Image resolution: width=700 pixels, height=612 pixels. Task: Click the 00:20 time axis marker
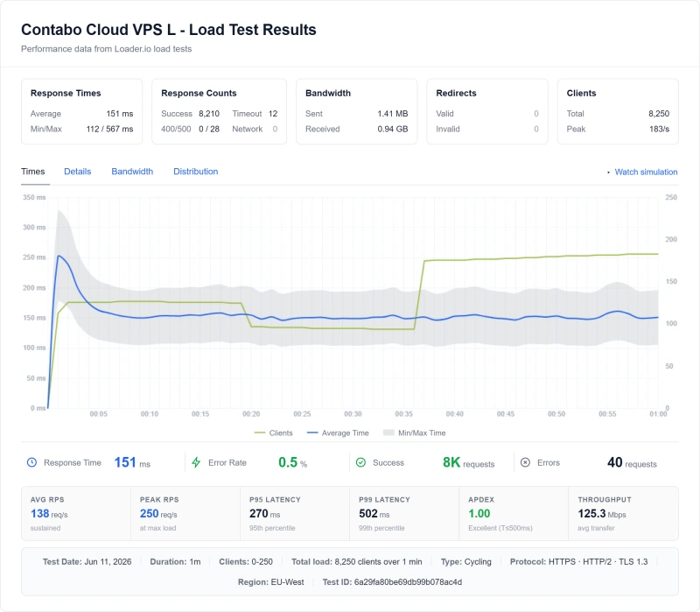tap(251, 414)
